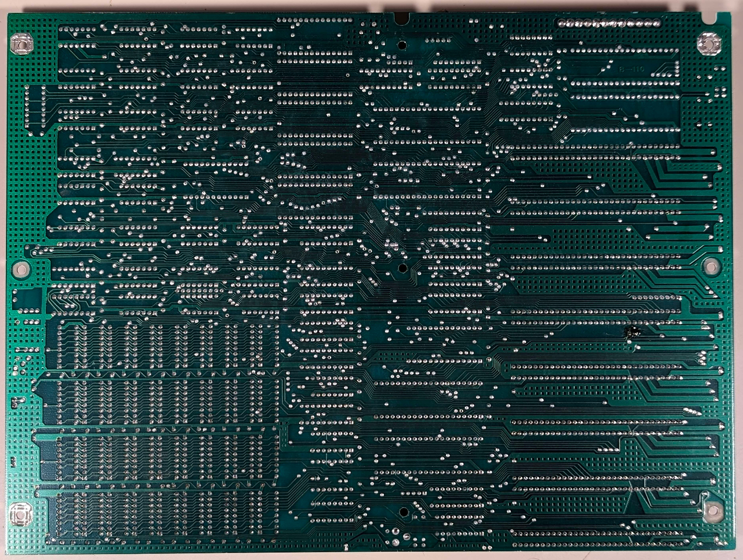Click the B-110 marking on the board
The height and width of the screenshot is (560, 743).
tap(632, 70)
